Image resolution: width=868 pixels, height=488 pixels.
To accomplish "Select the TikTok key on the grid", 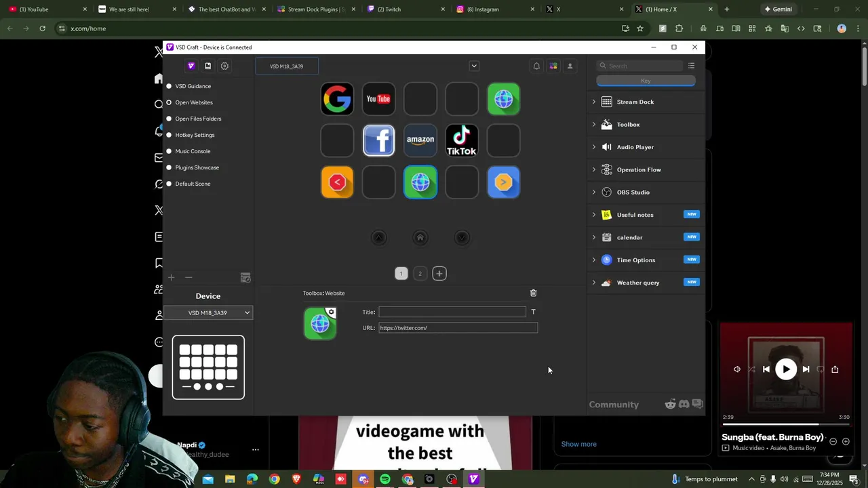I will click(462, 140).
